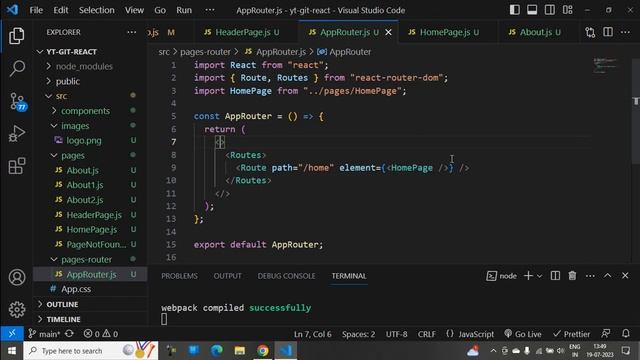The image size is (640, 360).
Task: Open the Edit menu
Action: 61,10
